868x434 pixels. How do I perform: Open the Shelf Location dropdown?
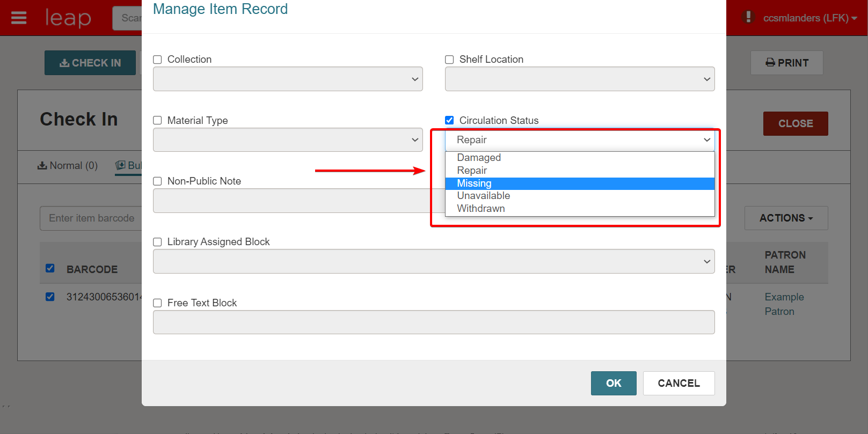(580, 79)
